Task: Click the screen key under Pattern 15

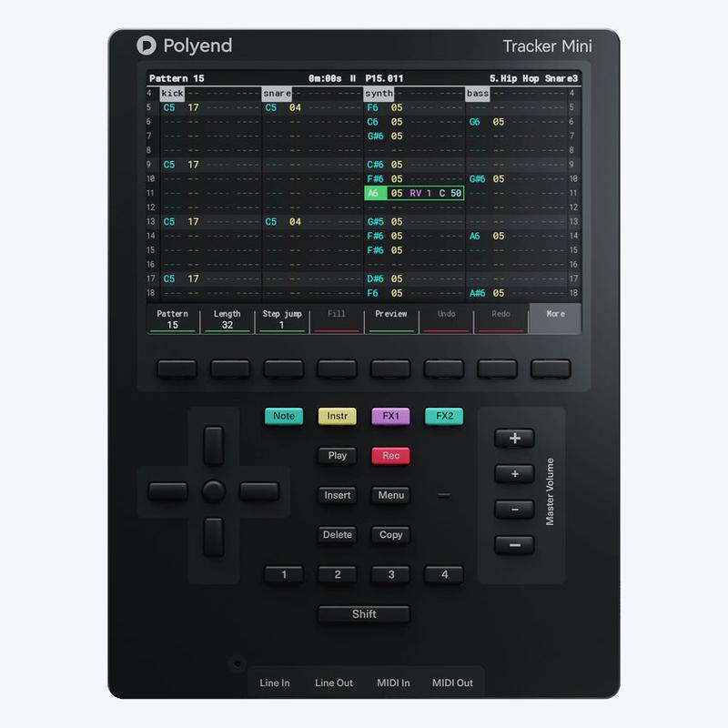Action: pos(177,369)
